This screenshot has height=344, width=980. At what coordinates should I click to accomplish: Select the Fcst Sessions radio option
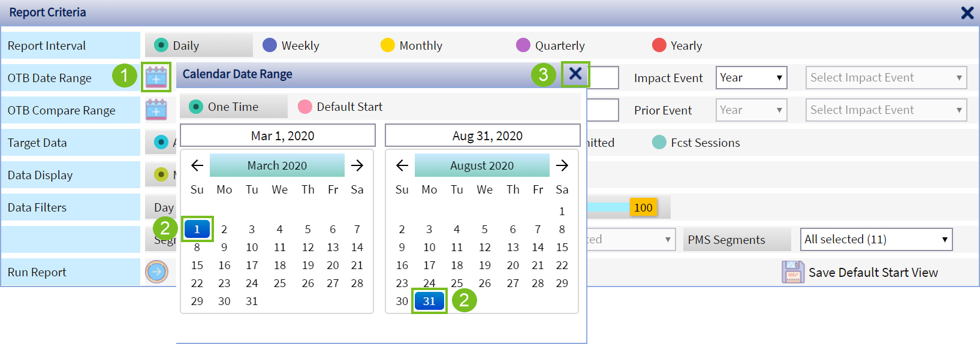659,143
